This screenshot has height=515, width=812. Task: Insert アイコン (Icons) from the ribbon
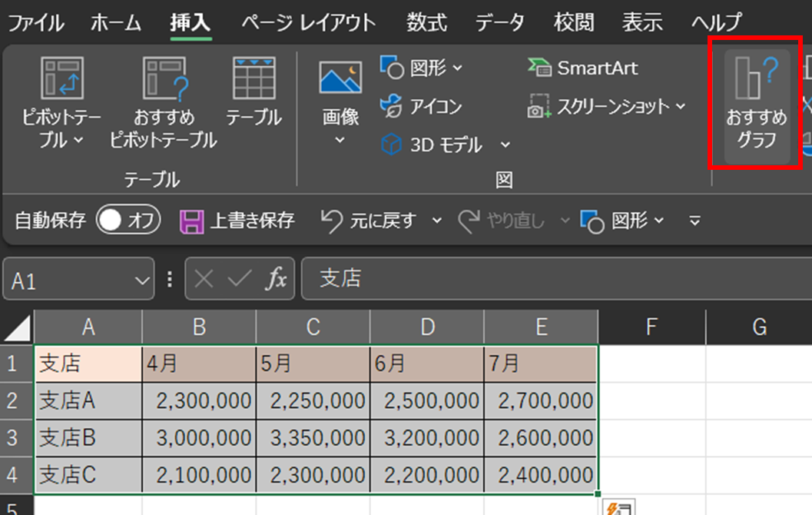click(x=420, y=106)
